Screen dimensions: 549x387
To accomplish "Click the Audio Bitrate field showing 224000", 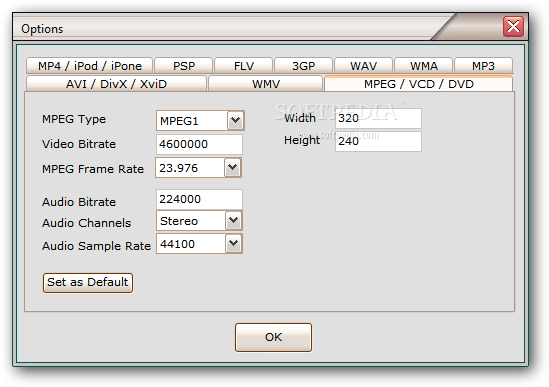I will point(199,199).
